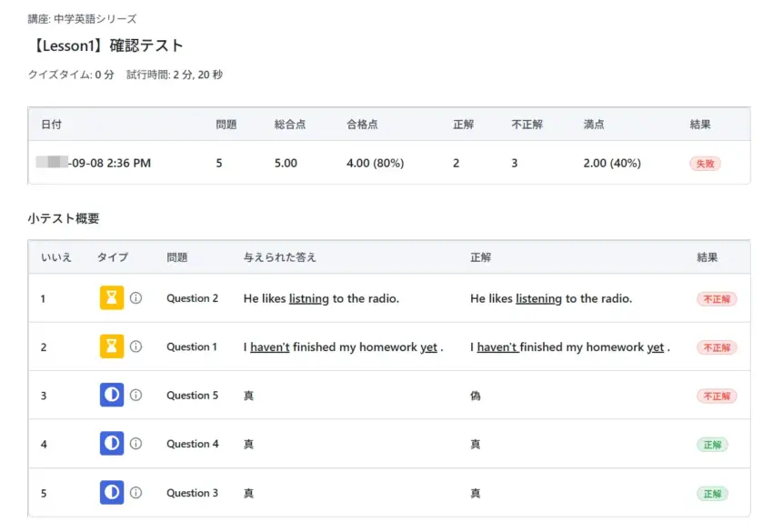This screenshot has height=532, width=773.
Task: Click the info icon beside Question 4
Action: [136, 444]
